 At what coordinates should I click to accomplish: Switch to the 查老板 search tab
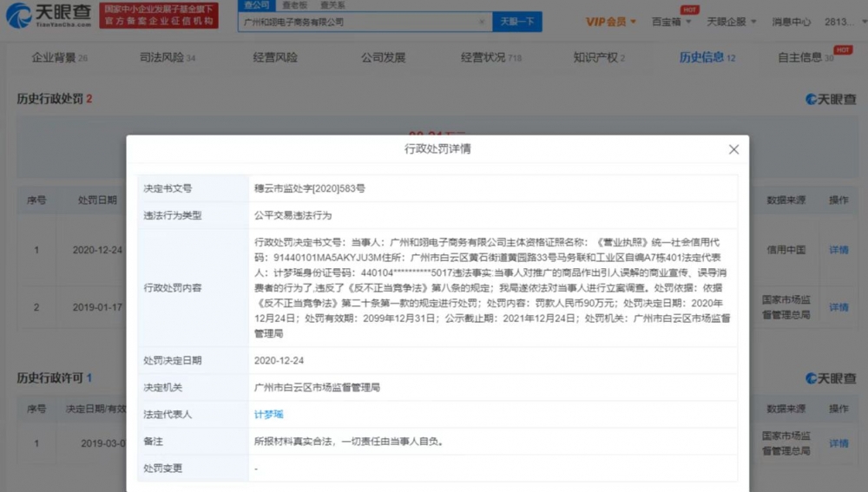click(x=294, y=5)
